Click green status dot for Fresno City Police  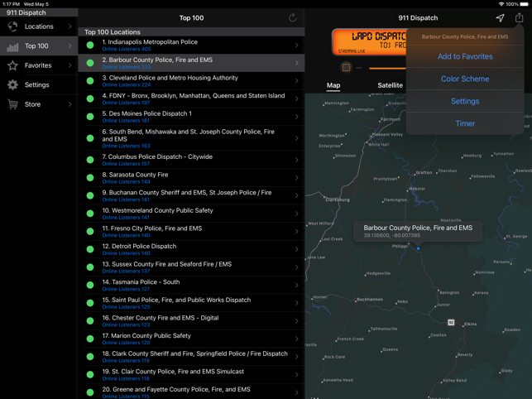click(90, 231)
